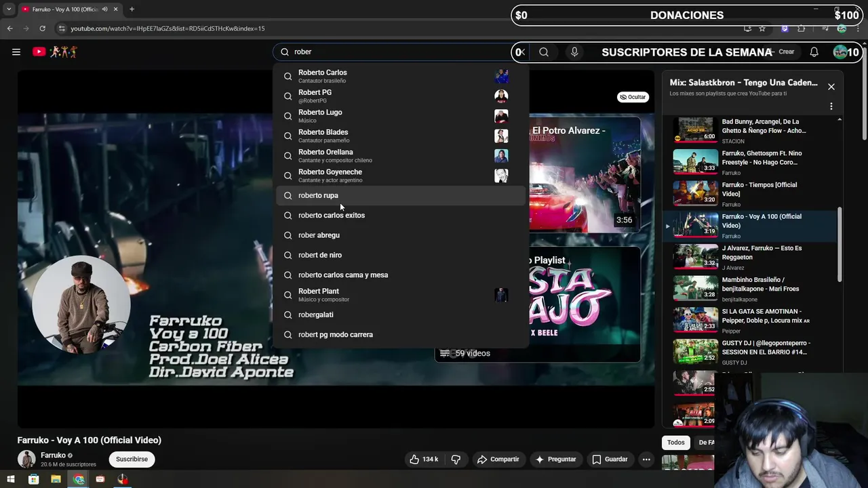Open the El Potro Alvarez suggested video card
This screenshot has height=488, width=868.
[x=585, y=175]
